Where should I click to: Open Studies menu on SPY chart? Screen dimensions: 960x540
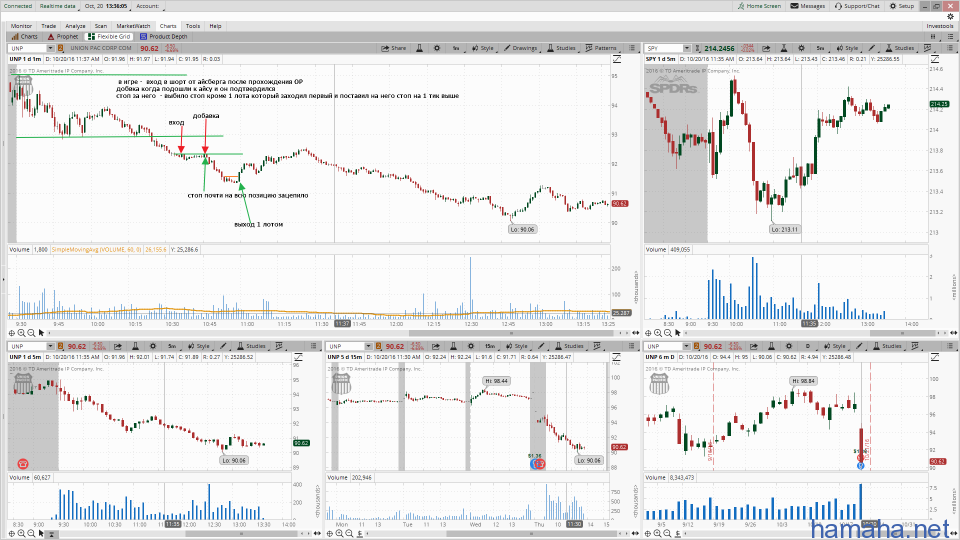pos(900,48)
